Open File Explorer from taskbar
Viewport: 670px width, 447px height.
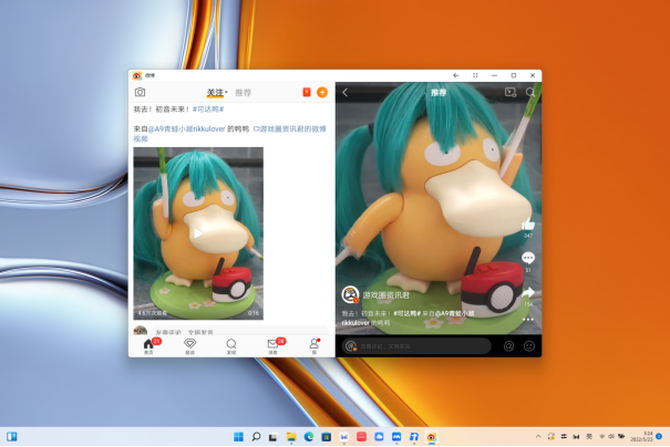point(291,437)
